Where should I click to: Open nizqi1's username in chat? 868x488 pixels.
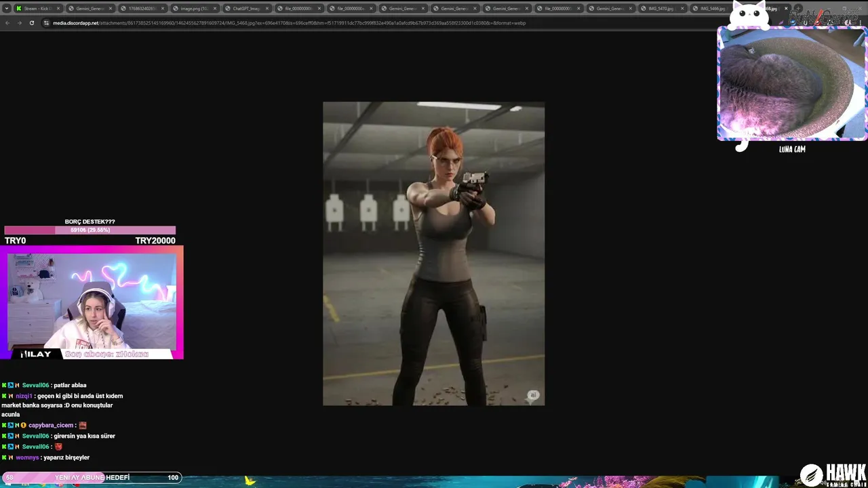(x=24, y=396)
